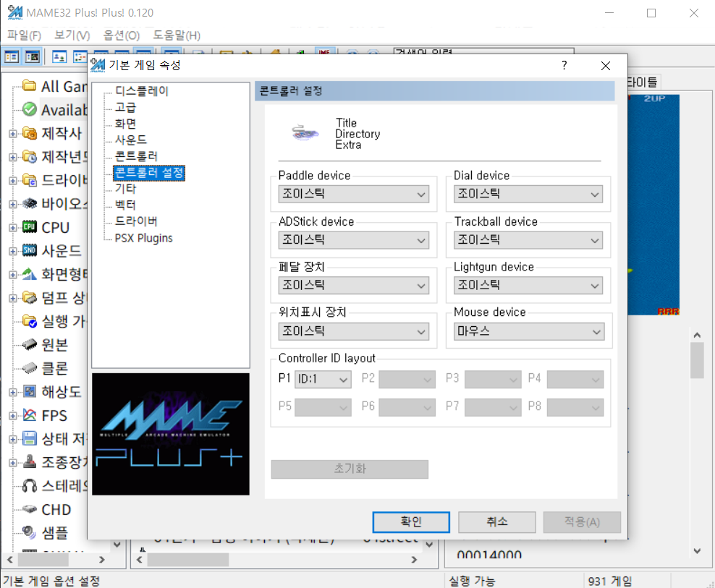The width and height of the screenshot is (715, 588).
Task: Select the CPU folder icon
Action: pyautogui.click(x=30, y=227)
